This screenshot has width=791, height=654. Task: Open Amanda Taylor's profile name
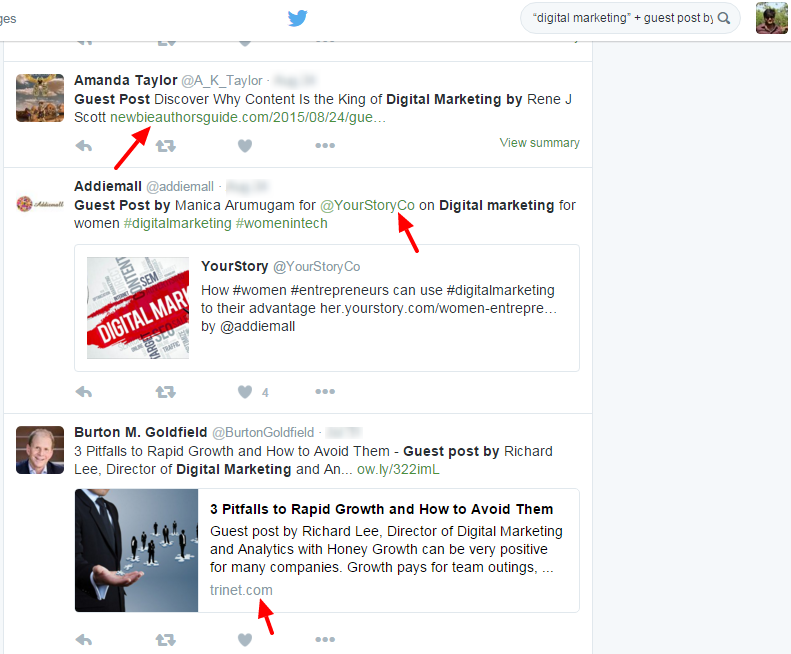(126, 80)
